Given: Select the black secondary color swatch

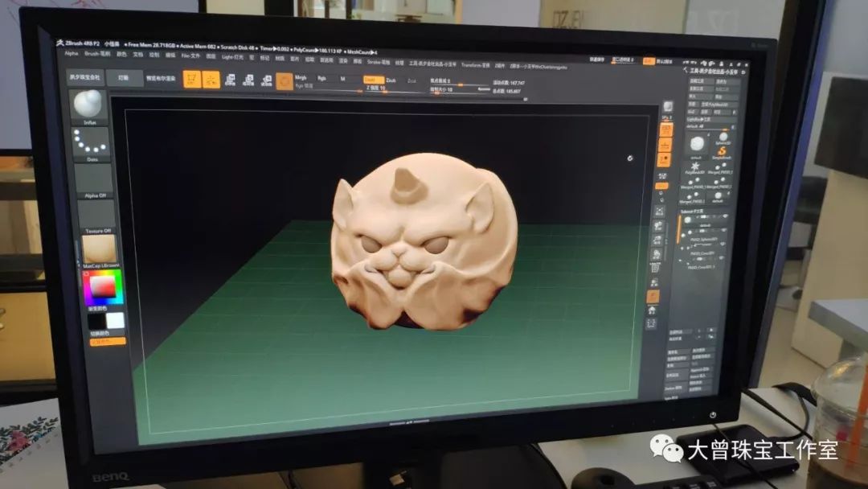Looking at the screenshot, I should (96, 321).
